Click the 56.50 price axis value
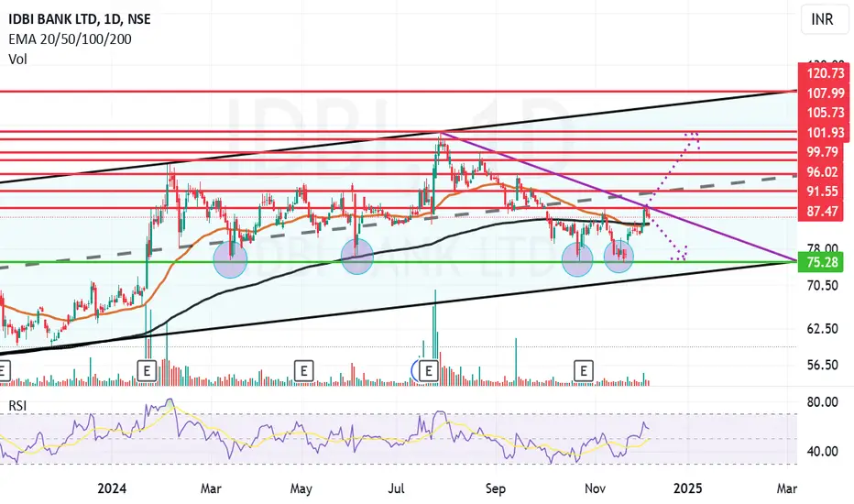Viewport: 854px width, 504px height. point(823,365)
